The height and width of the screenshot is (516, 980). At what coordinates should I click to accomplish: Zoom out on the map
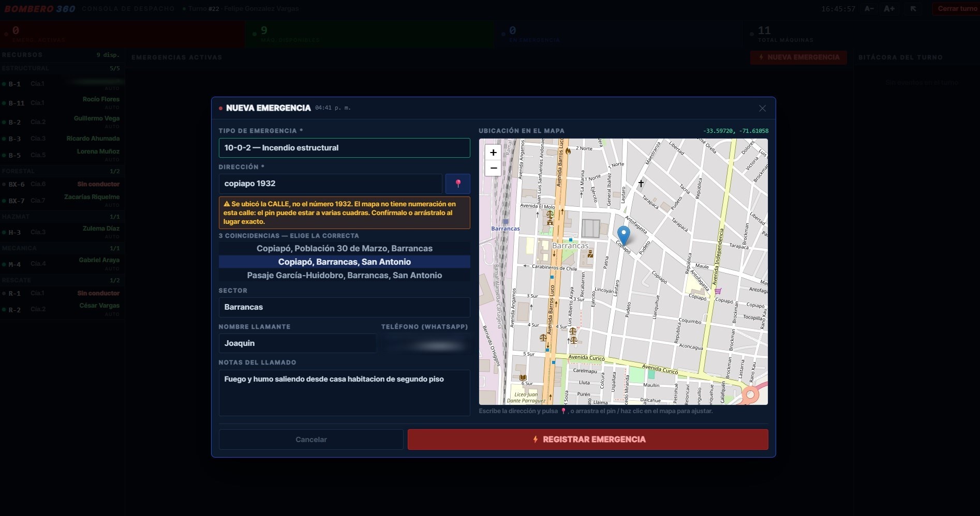[x=493, y=168]
